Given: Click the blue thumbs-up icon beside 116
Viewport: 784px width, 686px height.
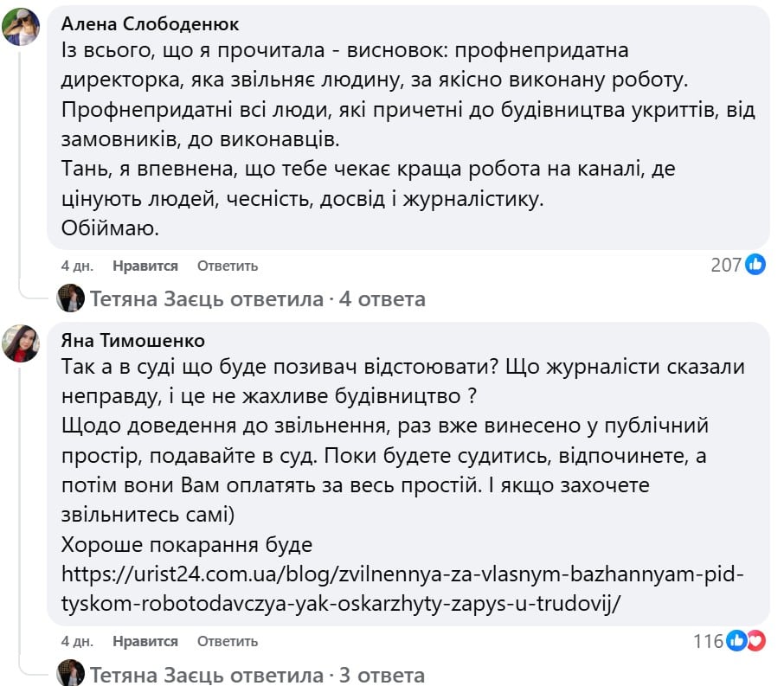Looking at the screenshot, I should click(738, 641).
